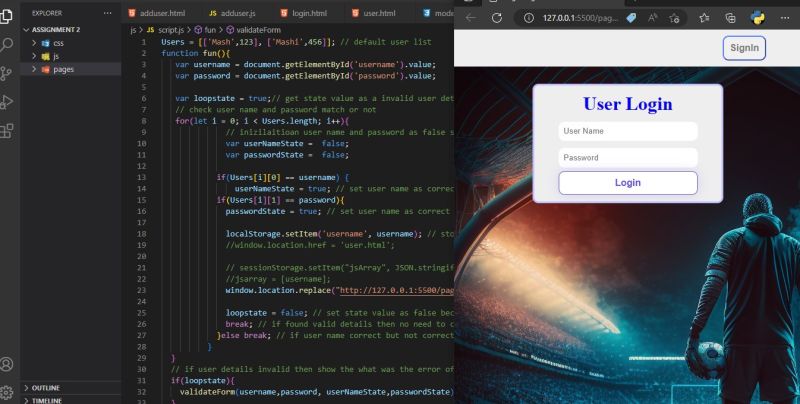800x404 pixels.
Task: Open the Source Control view
Action: click(7, 73)
